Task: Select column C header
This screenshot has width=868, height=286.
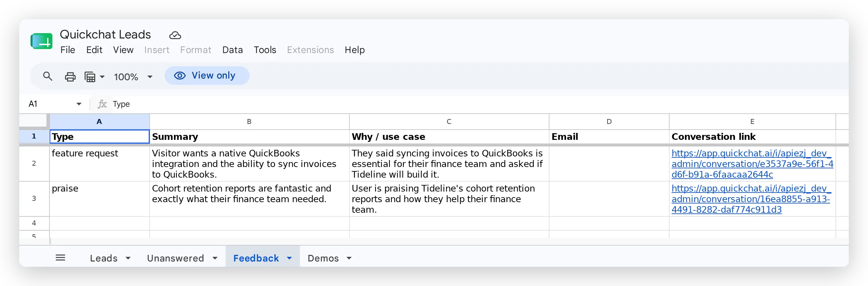Action: (449, 122)
